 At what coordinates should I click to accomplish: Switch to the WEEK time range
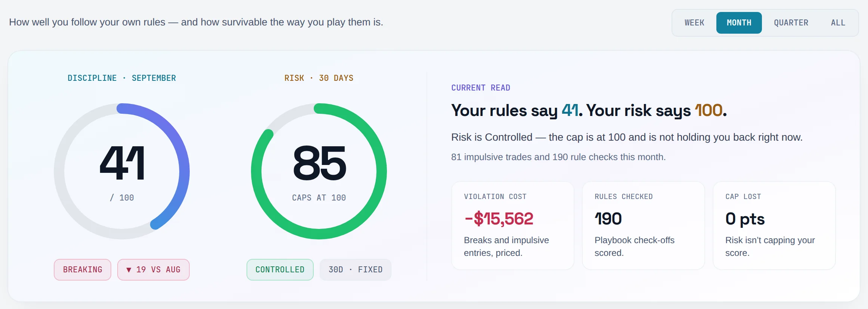coord(694,23)
